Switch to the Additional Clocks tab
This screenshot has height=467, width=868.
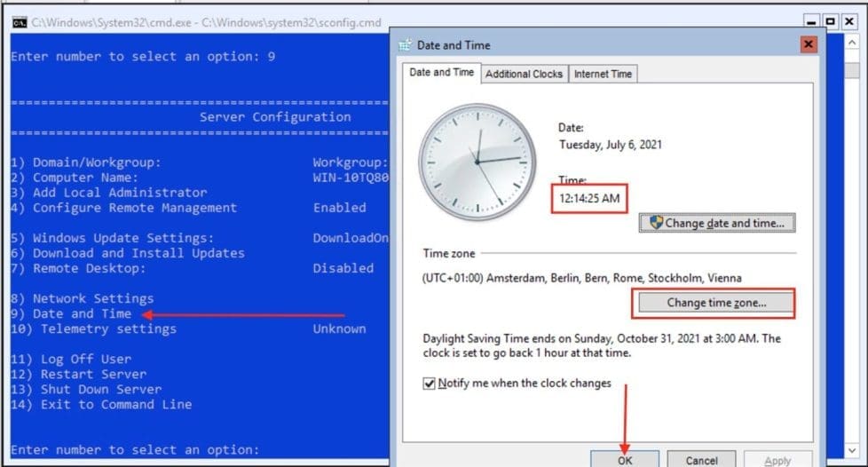(x=524, y=74)
